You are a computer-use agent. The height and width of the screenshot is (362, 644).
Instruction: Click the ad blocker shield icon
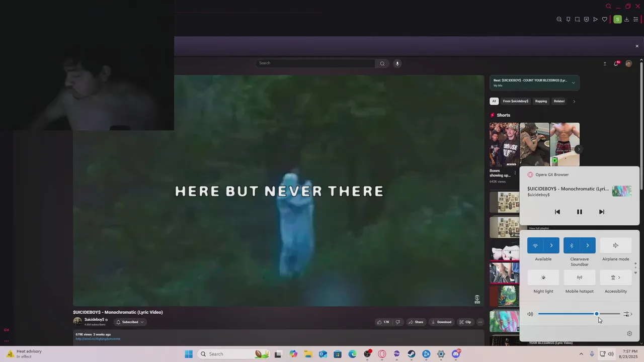[x=586, y=20]
